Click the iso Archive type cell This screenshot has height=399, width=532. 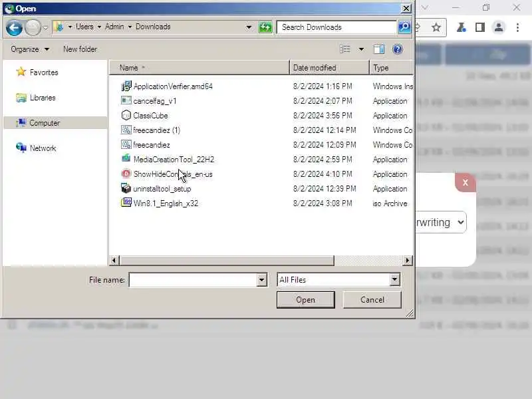coord(390,203)
